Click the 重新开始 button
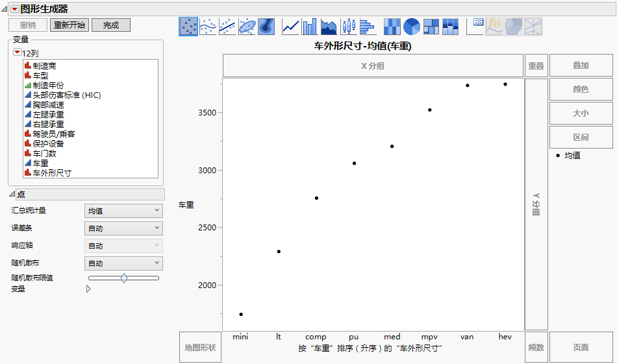This screenshot has width=617, height=364. [x=69, y=25]
